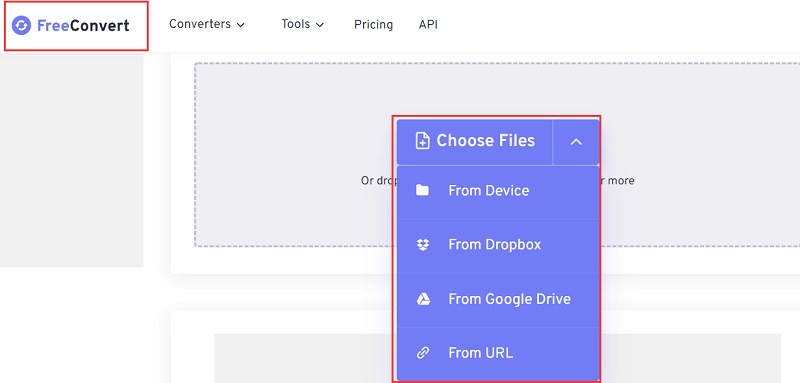800x383 pixels.
Task: Go to the Pricing page
Action: (x=373, y=24)
